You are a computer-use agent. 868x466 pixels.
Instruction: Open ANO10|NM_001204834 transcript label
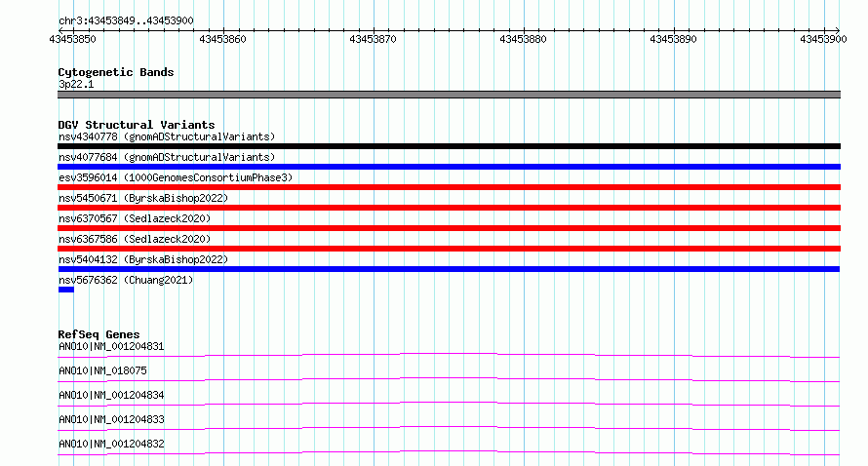[x=111, y=395]
